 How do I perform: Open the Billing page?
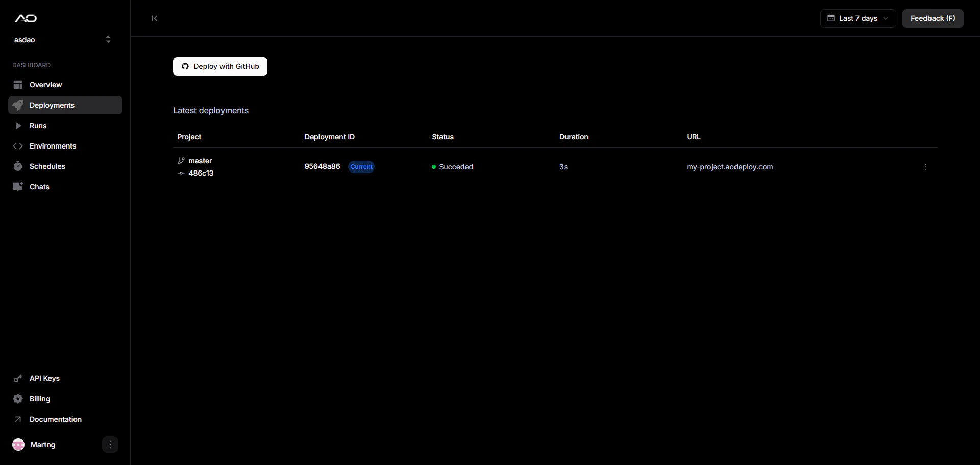tap(65, 399)
